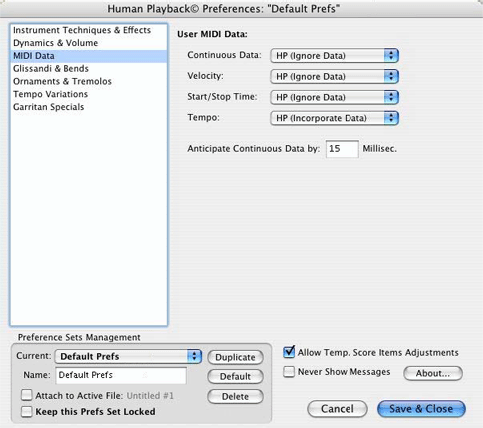Screen dimensions: 483x428
Task: Click the Save & Close button
Action: tap(421, 409)
